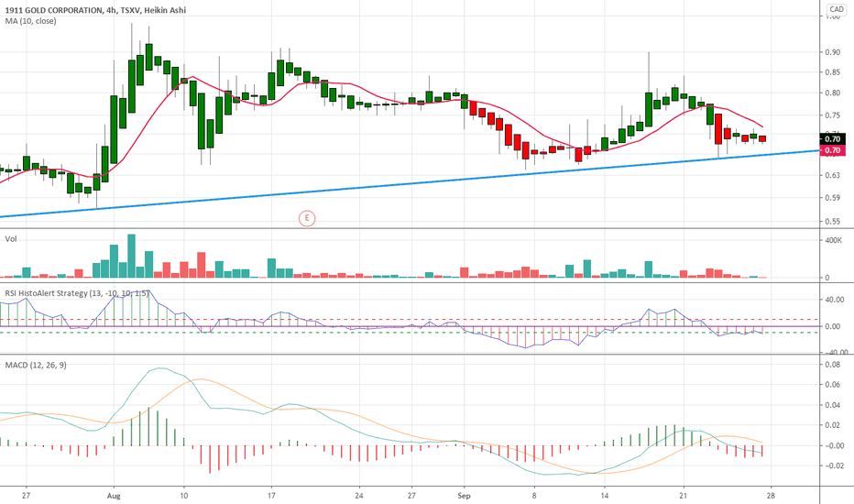Click the 0.55 price axis label
Viewport: 854px width, 504px height.
[x=832, y=222]
